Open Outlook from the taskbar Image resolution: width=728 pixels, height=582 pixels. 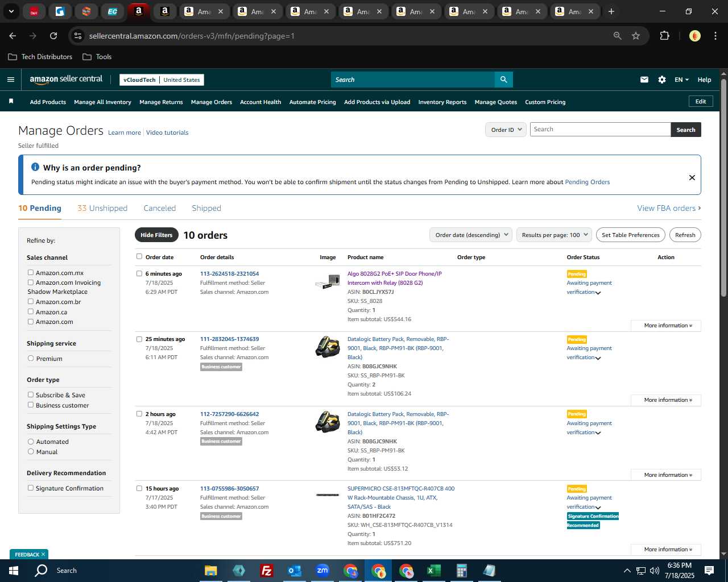(294, 571)
